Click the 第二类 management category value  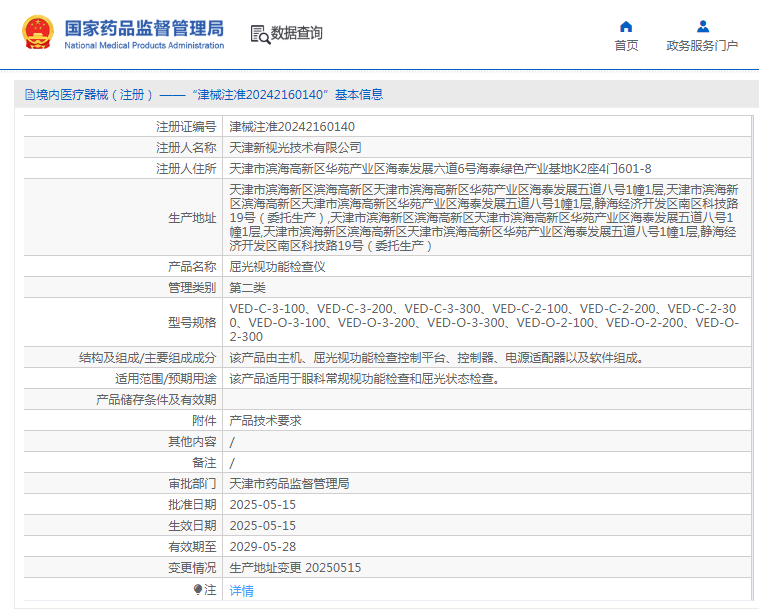[x=247, y=288]
